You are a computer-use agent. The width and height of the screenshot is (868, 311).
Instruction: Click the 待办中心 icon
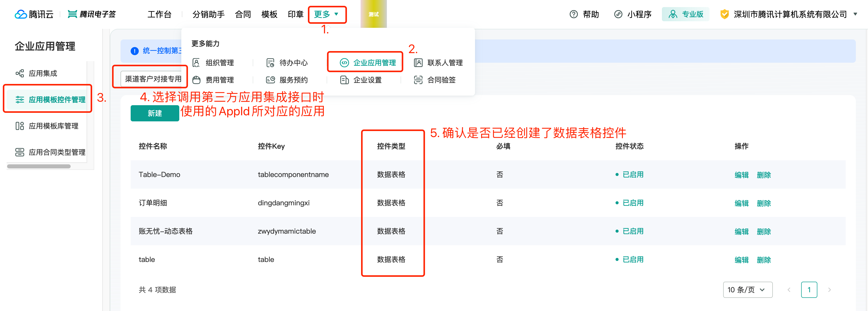(270, 63)
